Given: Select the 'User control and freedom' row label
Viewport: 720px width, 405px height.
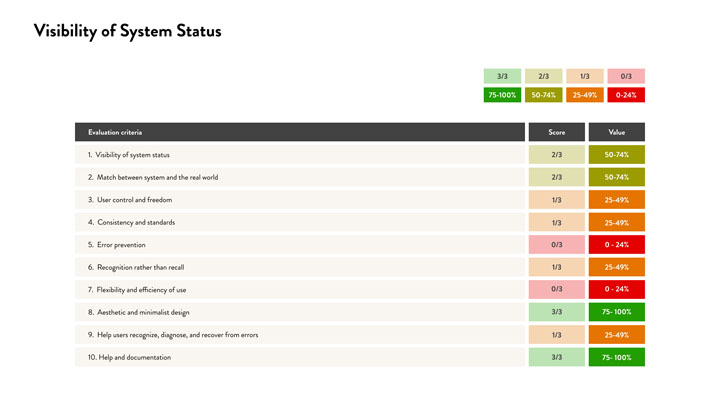Looking at the screenshot, I should [128, 200].
